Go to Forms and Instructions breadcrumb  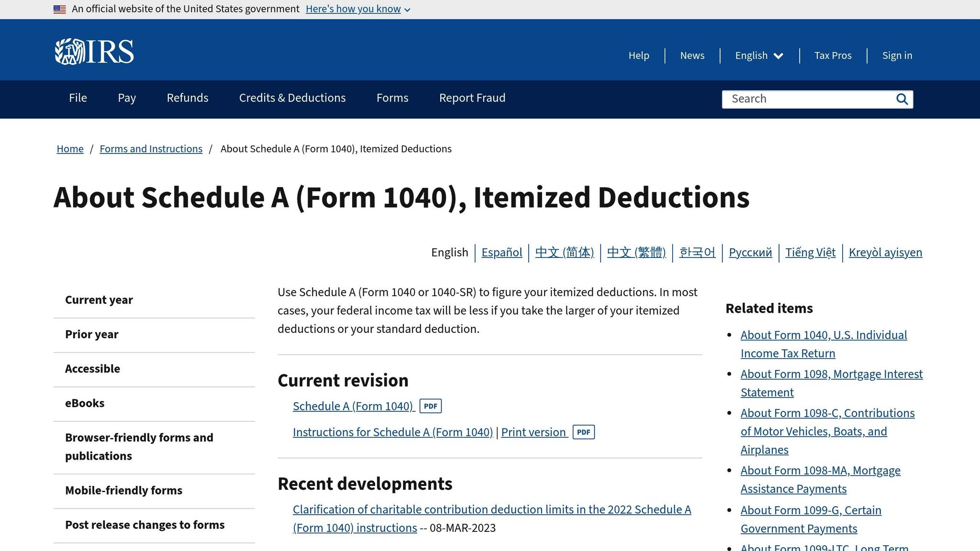pos(151,149)
